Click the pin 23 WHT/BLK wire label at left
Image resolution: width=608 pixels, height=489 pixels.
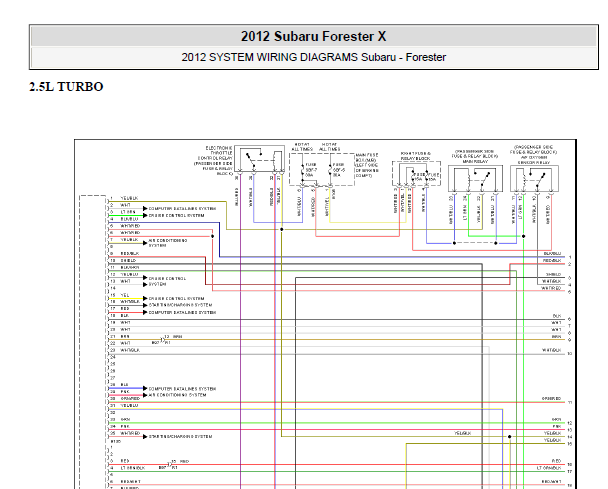pyautogui.click(x=130, y=350)
